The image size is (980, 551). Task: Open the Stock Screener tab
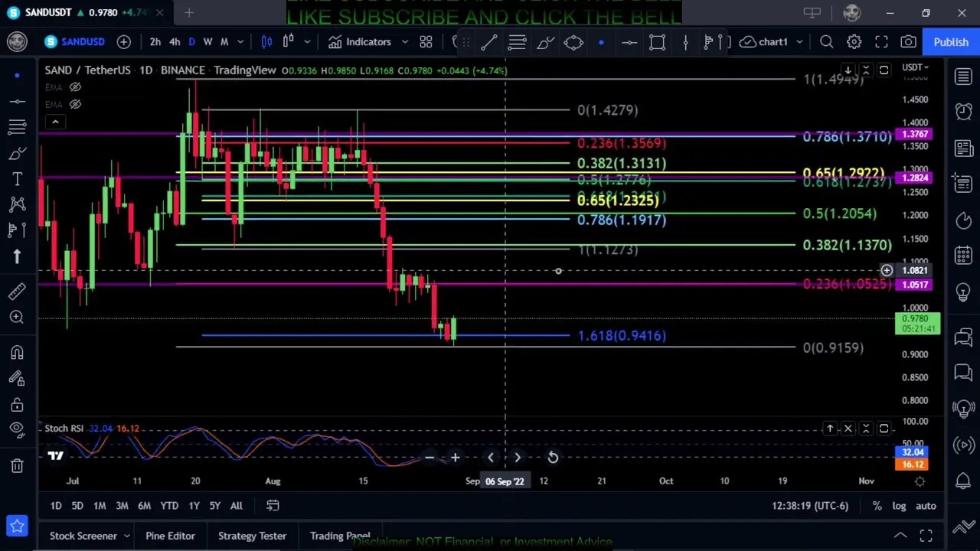click(83, 536)
